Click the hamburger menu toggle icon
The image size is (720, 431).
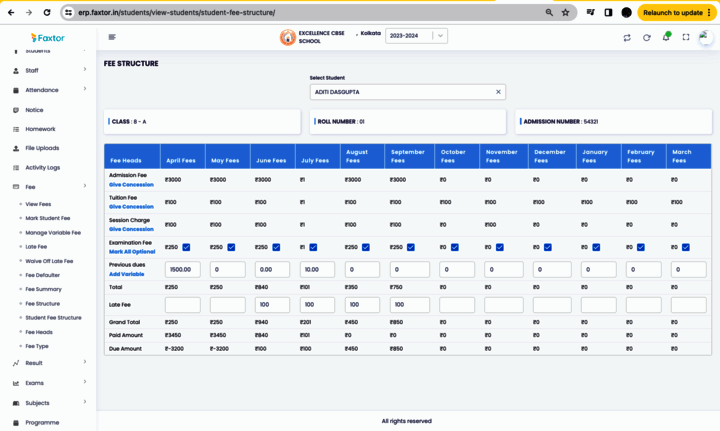click(112, 37)
